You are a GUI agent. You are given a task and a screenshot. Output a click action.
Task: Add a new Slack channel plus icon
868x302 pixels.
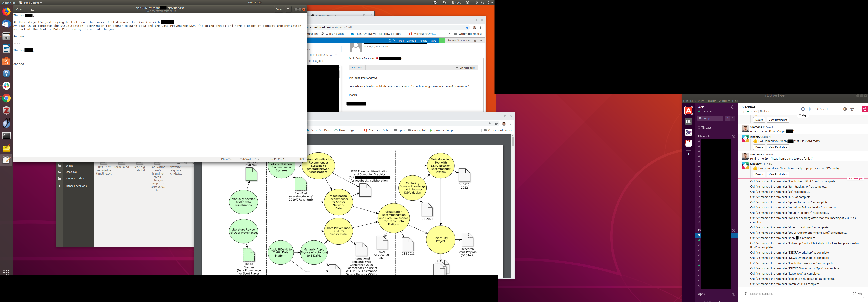point(734,136)
